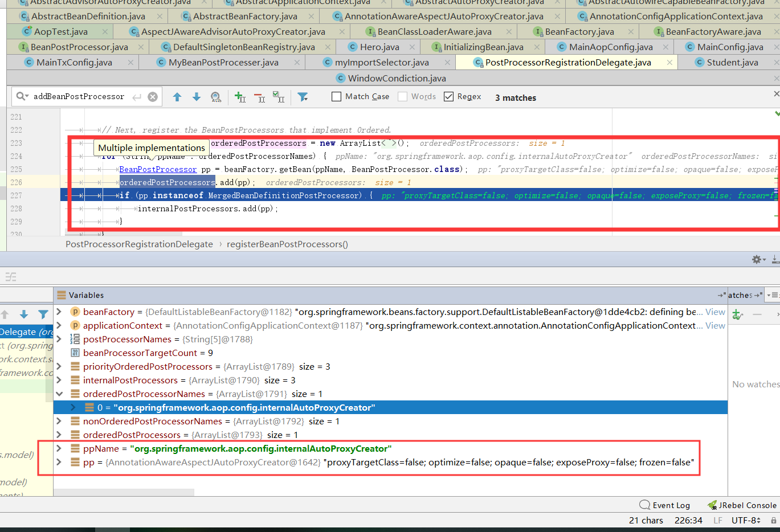780x532 pixels.
Task: Unselect occurrence icon in search bar
Action: tap(259, 97)
